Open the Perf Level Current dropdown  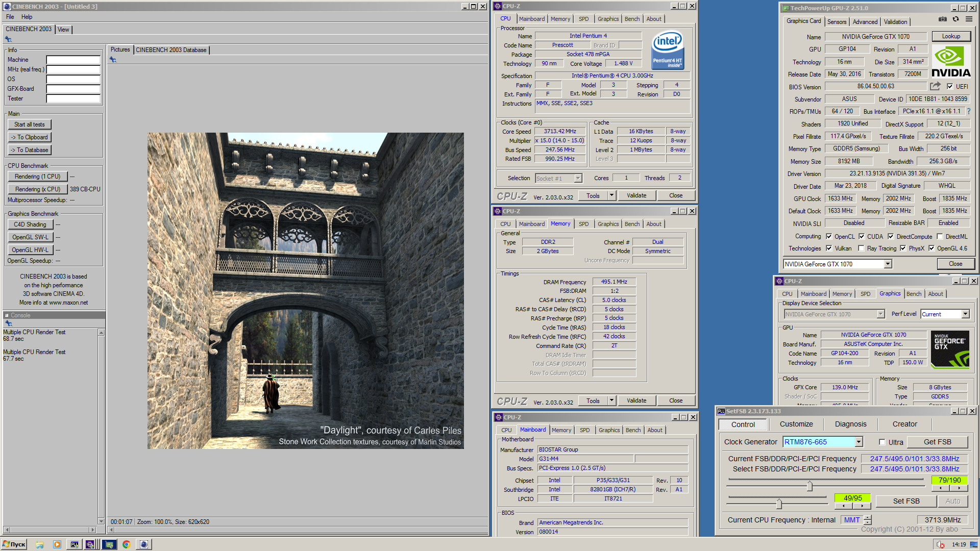(x=965, y=314)
